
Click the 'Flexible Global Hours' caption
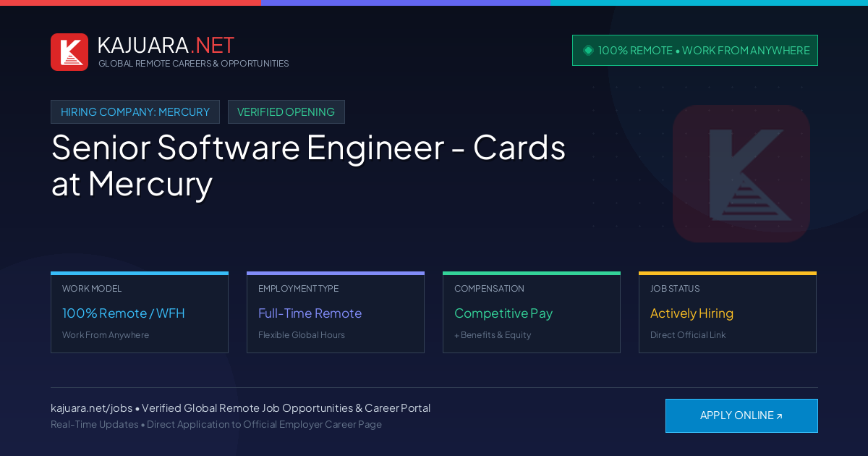[302, 335]
